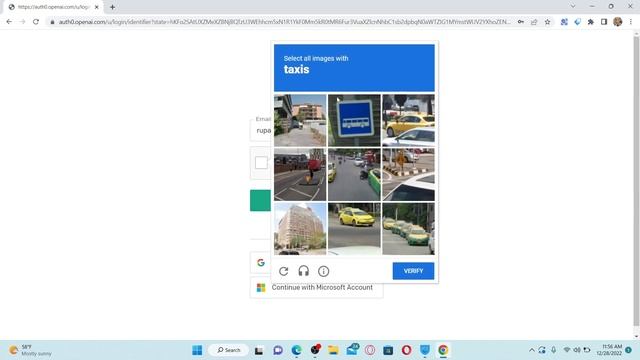Viewport: 640px width, 360px height.
Task: Open the share page icon
Action: tap(534, 22)
